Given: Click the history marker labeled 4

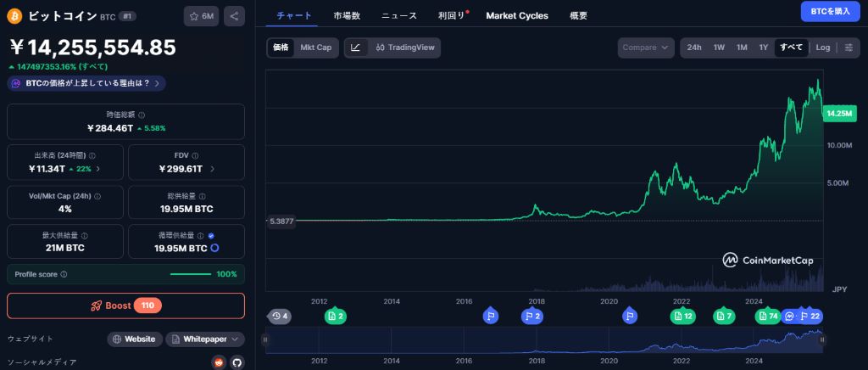Looking at the screenshot, I should pyautogui.click(x=280, y=317).
